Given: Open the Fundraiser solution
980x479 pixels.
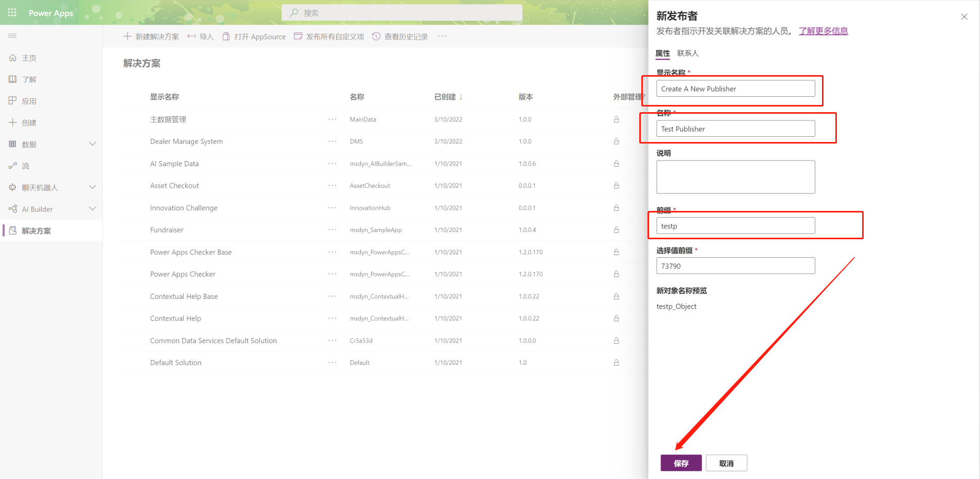Looking at the screenshot, I should point(167,230).
